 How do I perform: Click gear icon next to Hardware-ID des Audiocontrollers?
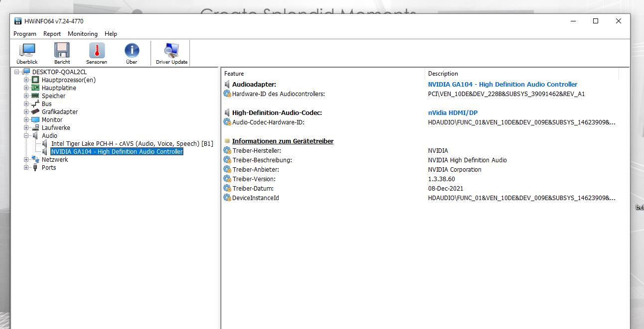227,94
